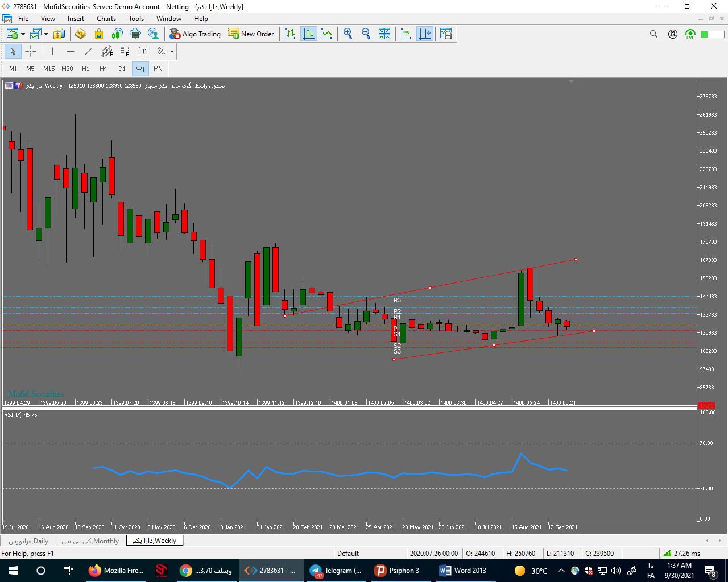This screenshot has width=728, height=582.
Task: Open the new chart icon
Action: (x=12, y=34)
